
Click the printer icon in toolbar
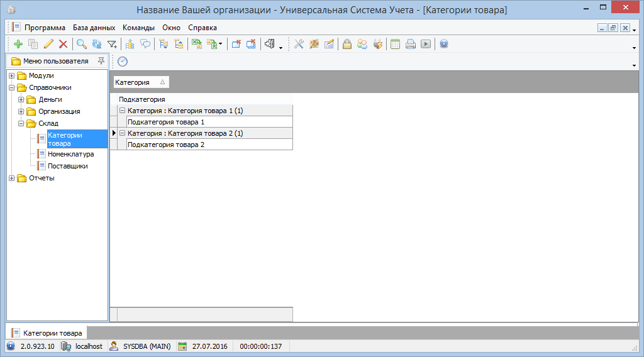click(x=410, y=44)
